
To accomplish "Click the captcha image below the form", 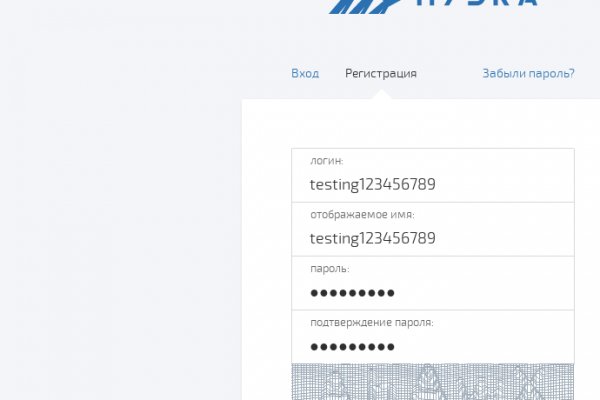I will click(x=432, y=382).
